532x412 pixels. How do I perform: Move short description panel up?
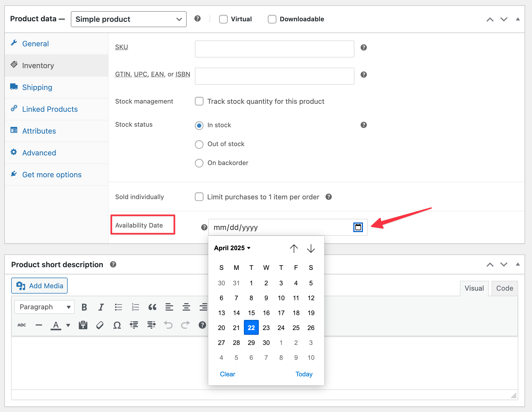pyautogui.click(x=490, y=264)
